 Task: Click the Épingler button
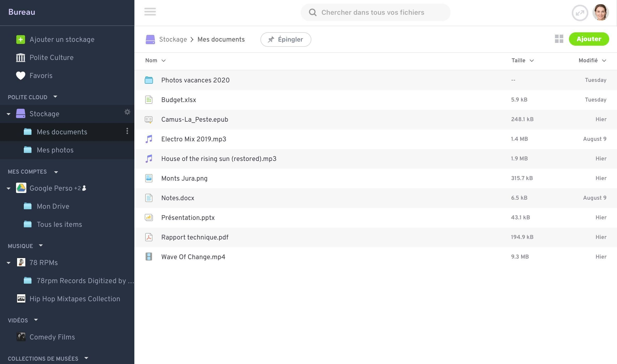(286, 40)
